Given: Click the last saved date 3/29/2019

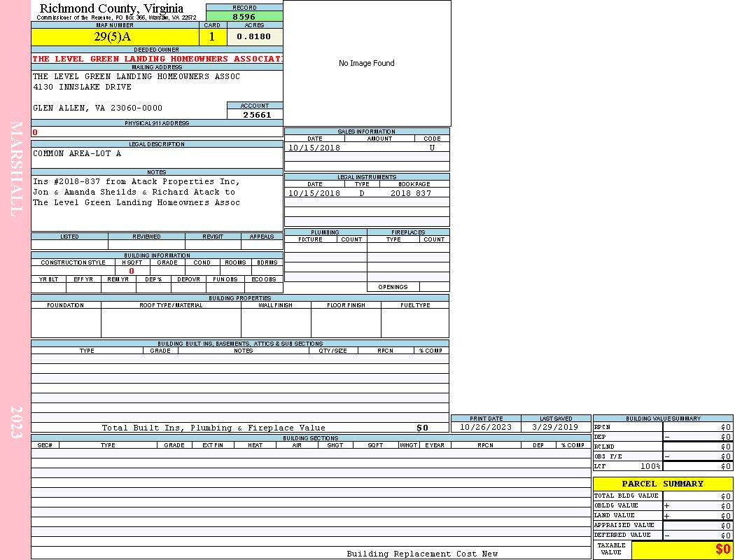Looking at the screenshot, I should (x=555, y=427).
